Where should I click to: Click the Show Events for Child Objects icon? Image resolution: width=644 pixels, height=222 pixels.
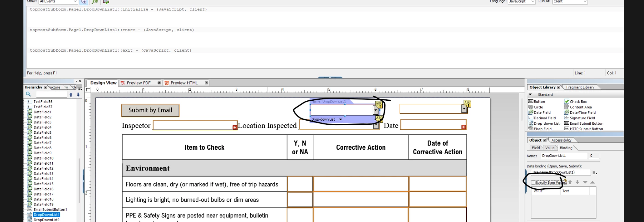(84, 2)
